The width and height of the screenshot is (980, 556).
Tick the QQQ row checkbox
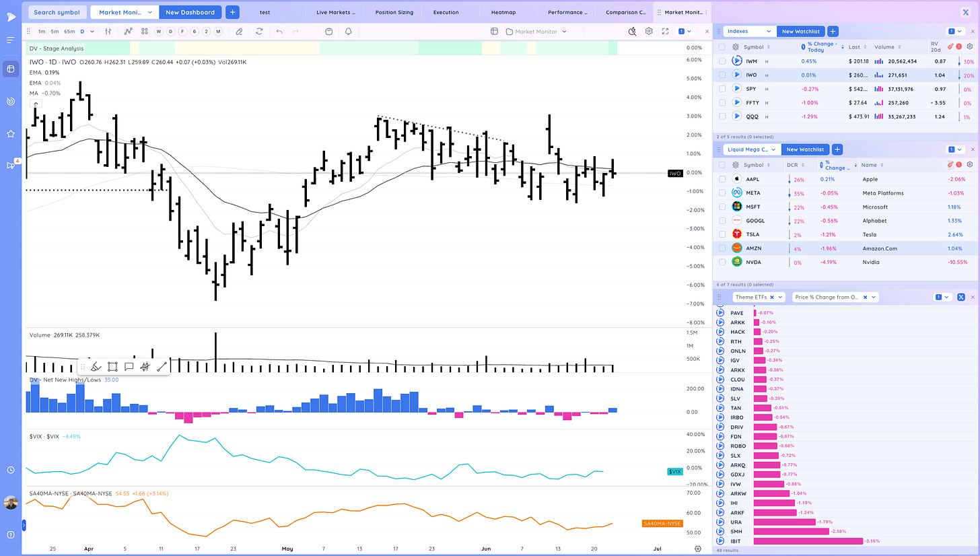click(x=722, y=116)
